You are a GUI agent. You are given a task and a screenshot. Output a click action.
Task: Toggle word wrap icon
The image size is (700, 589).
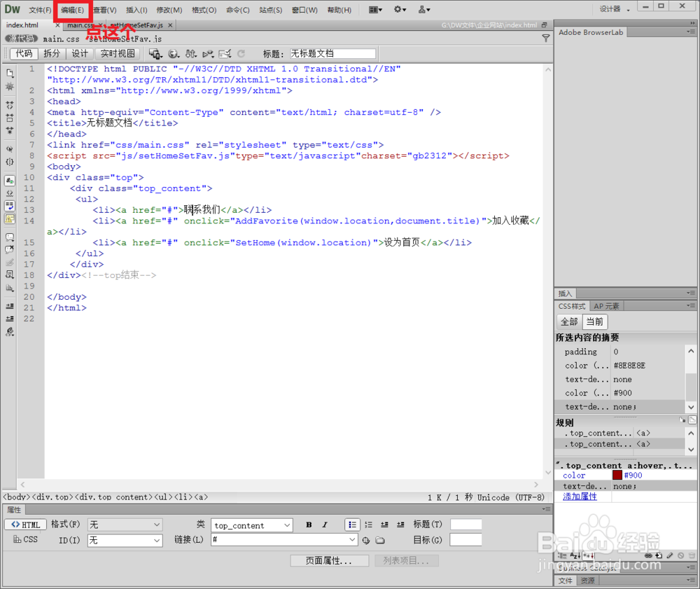[x=10, y=206]
